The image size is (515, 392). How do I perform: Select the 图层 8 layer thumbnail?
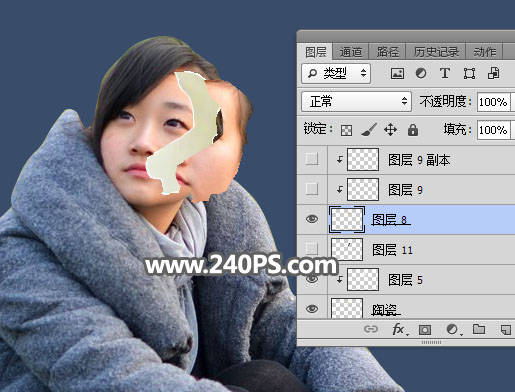[x=347, y=219]
